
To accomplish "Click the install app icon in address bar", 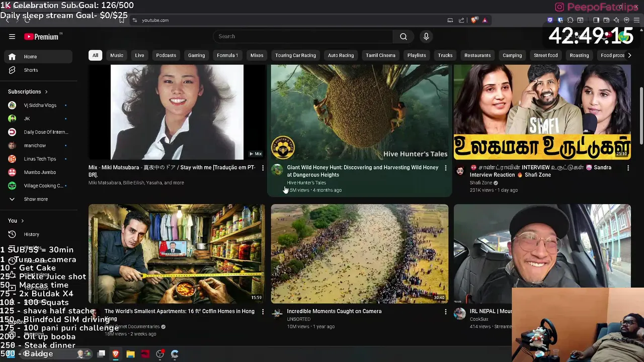I will pos(450,20).
